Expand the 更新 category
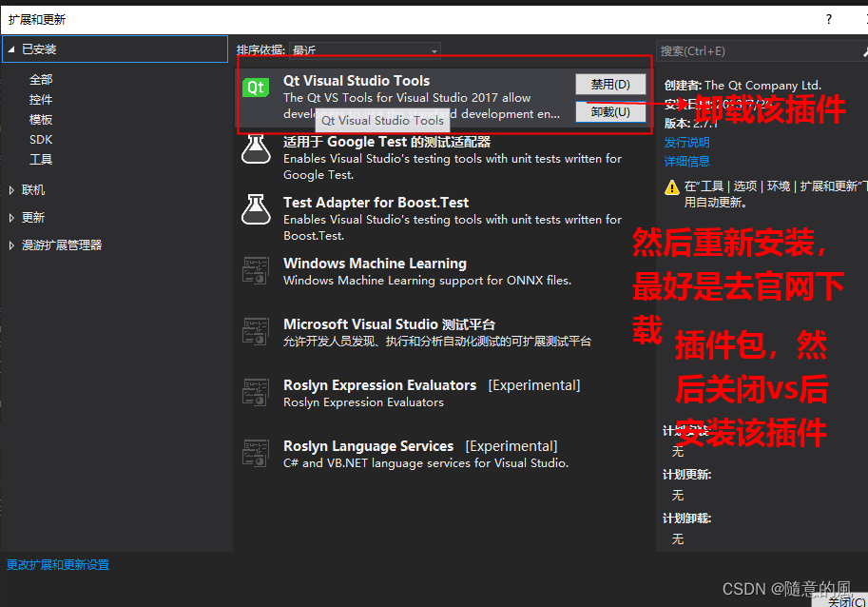This screenshot has width=868, height=607. point(11,218)
